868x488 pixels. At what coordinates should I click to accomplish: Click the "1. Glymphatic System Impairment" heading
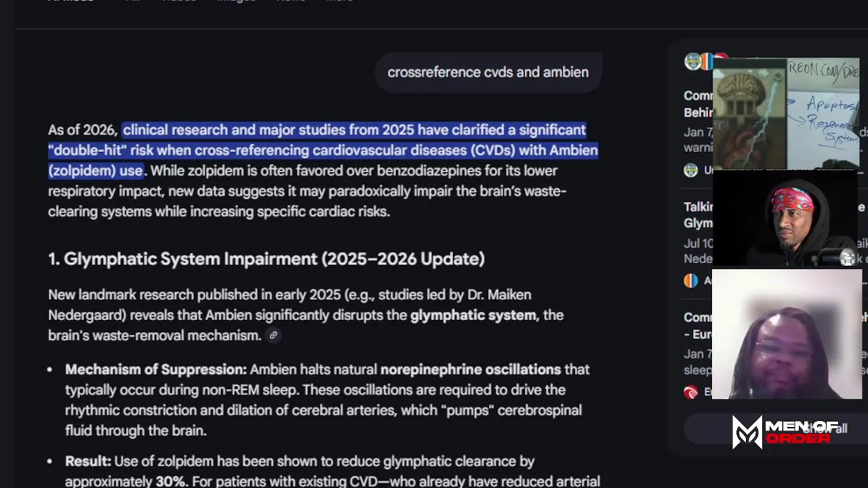[266, 259]
